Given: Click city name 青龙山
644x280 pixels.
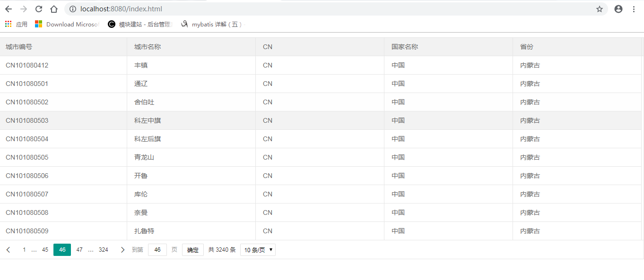Looking at the screenshot, I should [x=144, y=157].
